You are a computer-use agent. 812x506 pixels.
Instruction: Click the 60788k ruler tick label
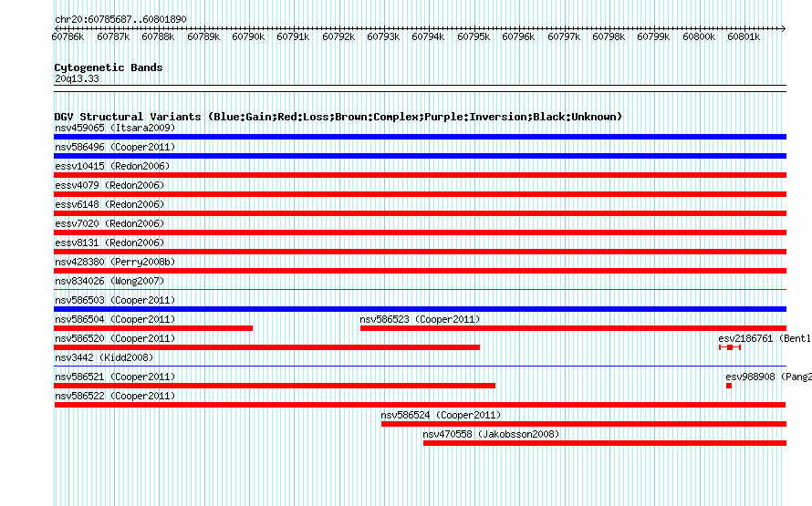coord(158,36)
